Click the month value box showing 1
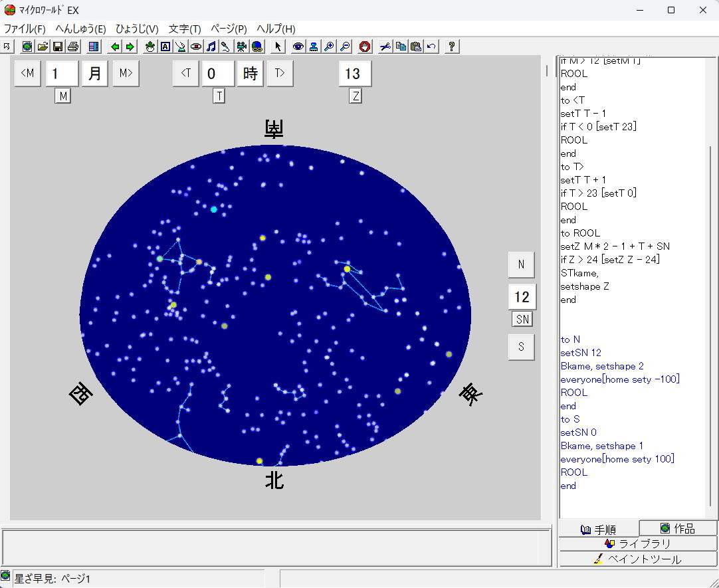The image size is (719, 588). coord(62,73)
